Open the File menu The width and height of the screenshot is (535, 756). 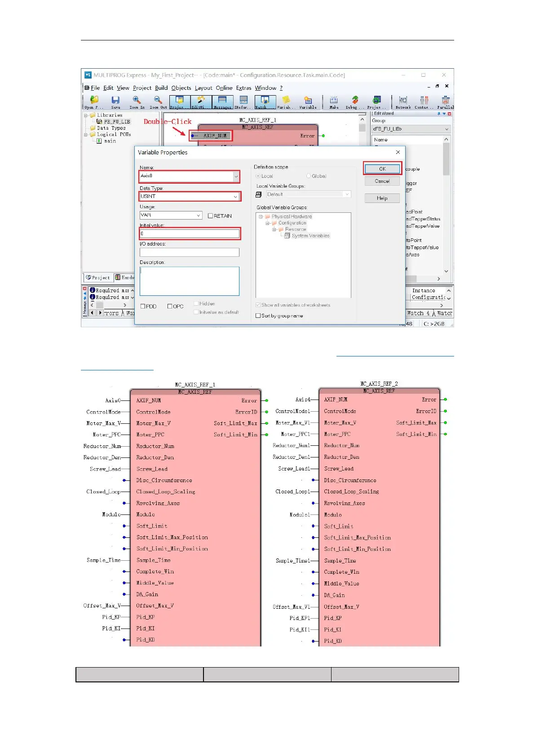(x=95, y=88)
